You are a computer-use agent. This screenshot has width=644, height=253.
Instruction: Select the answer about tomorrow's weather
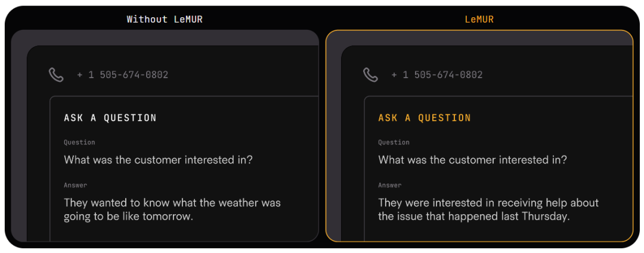[172, 209]
